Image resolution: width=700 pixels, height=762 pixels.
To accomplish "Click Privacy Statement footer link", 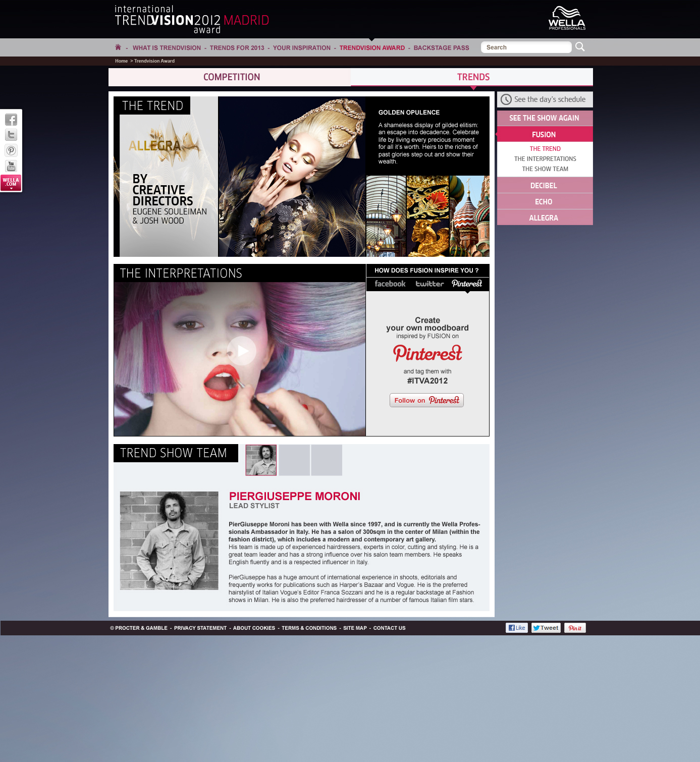I will point(200,628).
